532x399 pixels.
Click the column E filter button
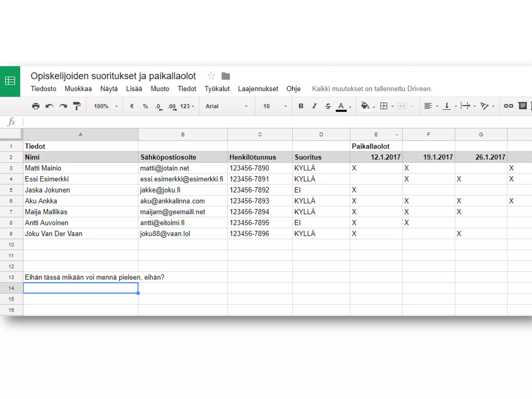[396, 135]
